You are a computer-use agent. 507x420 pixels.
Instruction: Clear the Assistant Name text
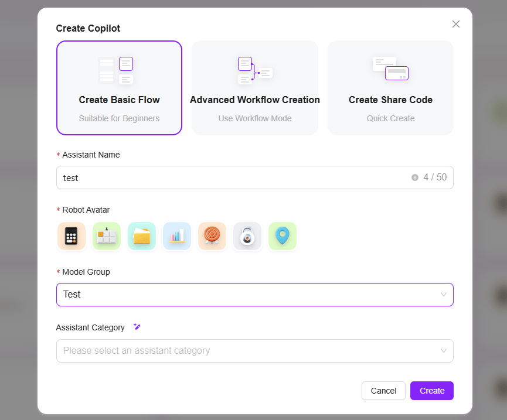click(x=415, y=177)
